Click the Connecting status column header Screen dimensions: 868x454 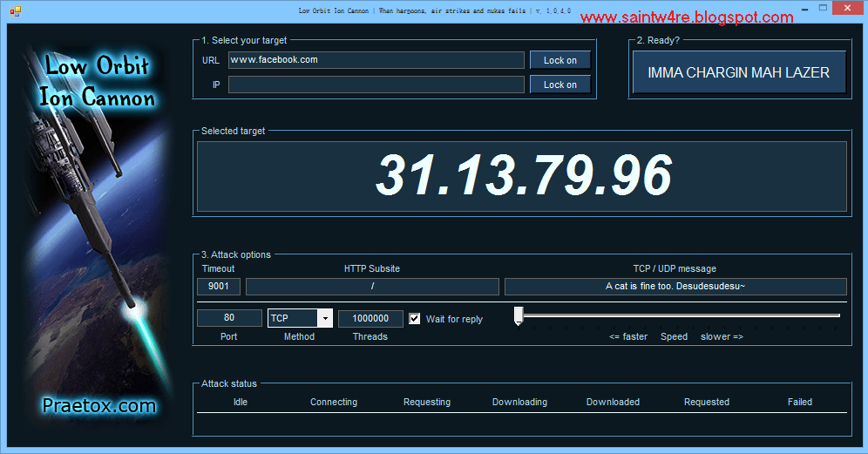[334, 402]
